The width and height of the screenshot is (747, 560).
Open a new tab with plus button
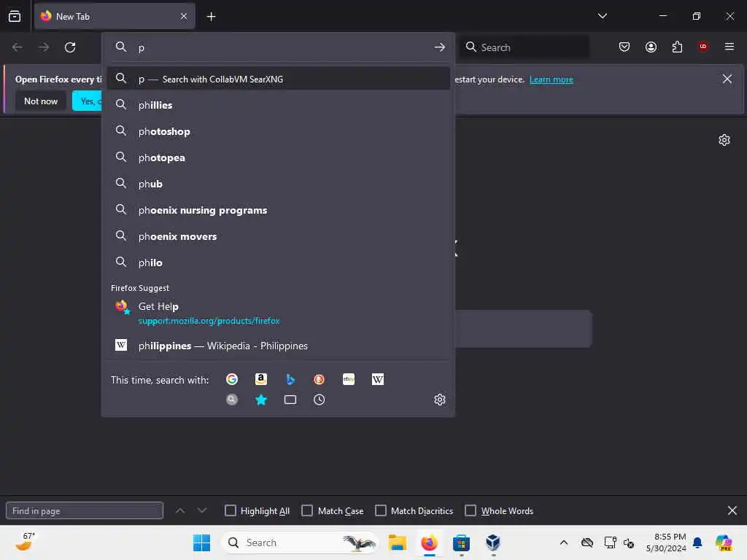(211, 17)
